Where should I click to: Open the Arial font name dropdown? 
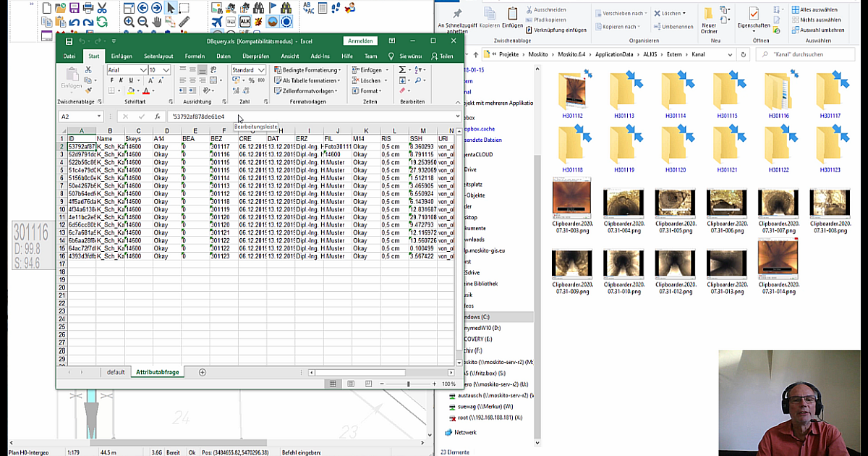tap(142, 70)
